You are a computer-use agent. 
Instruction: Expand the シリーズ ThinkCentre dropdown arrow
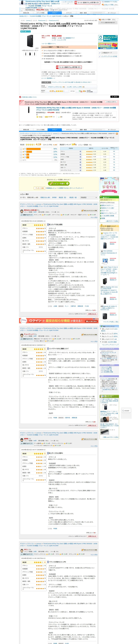coord(46,21)
